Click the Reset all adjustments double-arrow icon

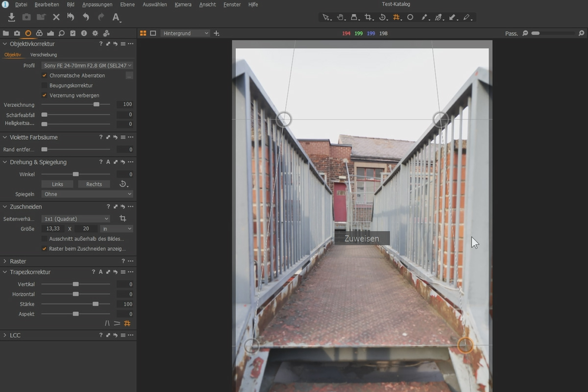click(x=71, y=17)
